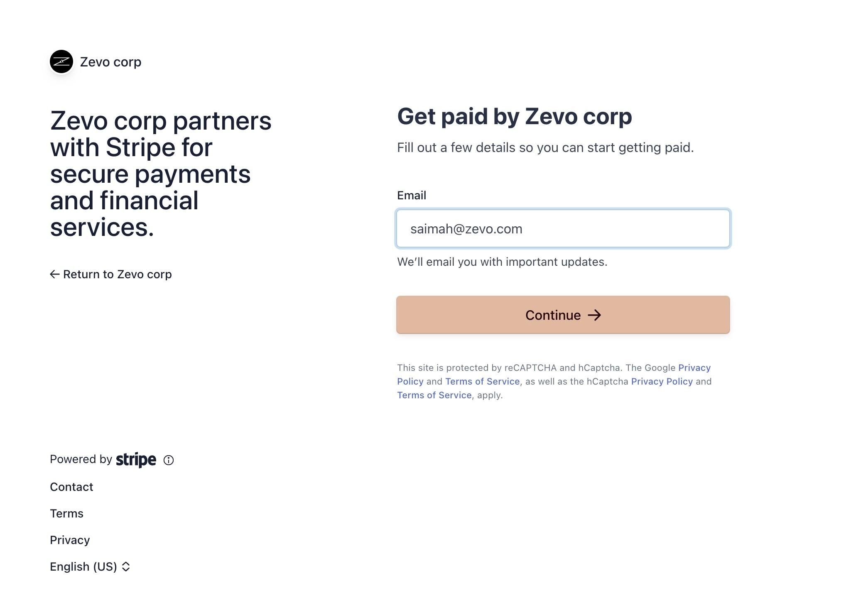Click the left arrow before Return to Zevo corp
The height and width of the screenshot is (608, 868).
[x=54, y=274]
